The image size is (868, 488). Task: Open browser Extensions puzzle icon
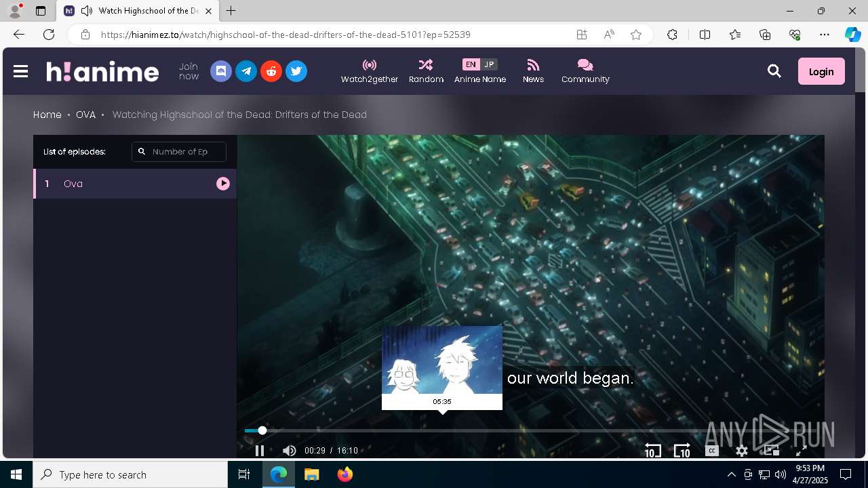click(672, 35)
